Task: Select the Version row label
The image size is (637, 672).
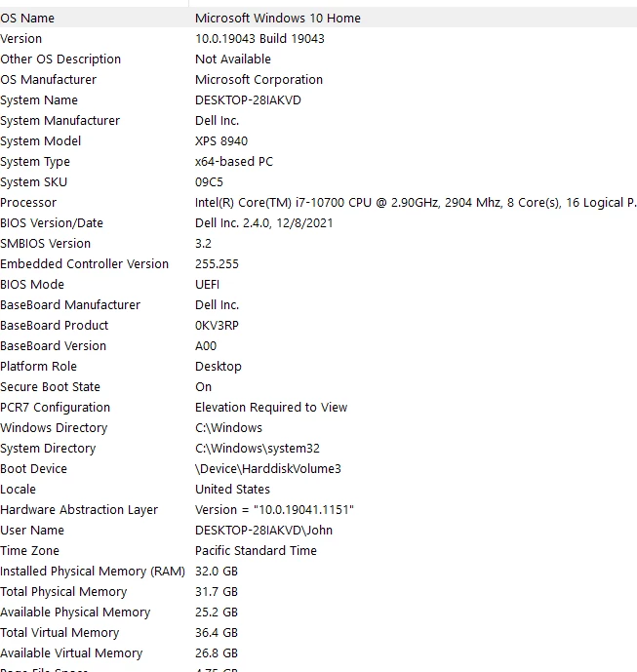Action: click(x=21, y=39)
